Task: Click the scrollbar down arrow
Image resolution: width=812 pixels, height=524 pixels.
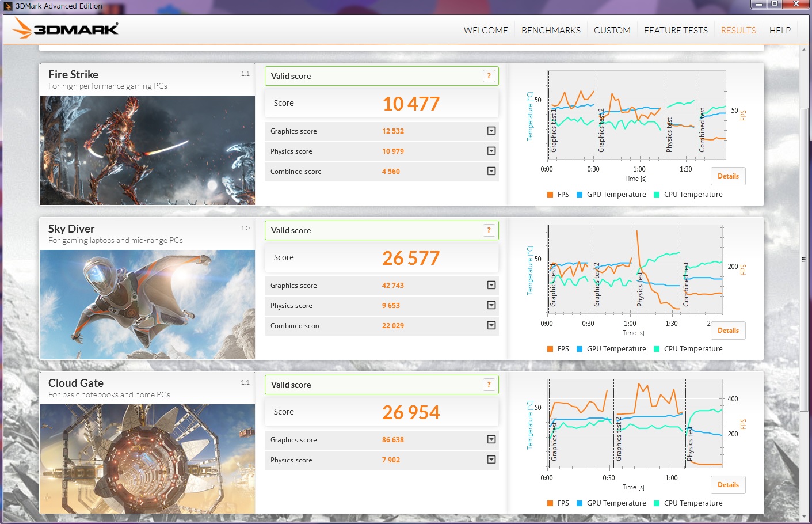Action: 804,517
